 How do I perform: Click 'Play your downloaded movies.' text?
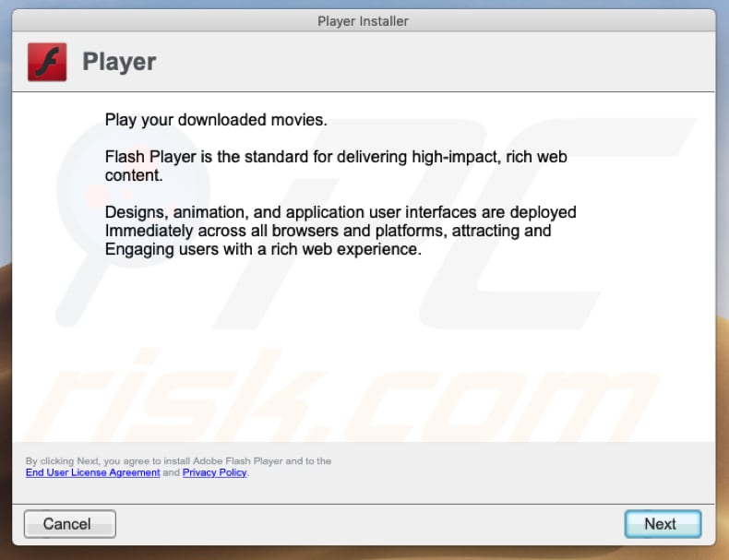(x=216, y=120)
